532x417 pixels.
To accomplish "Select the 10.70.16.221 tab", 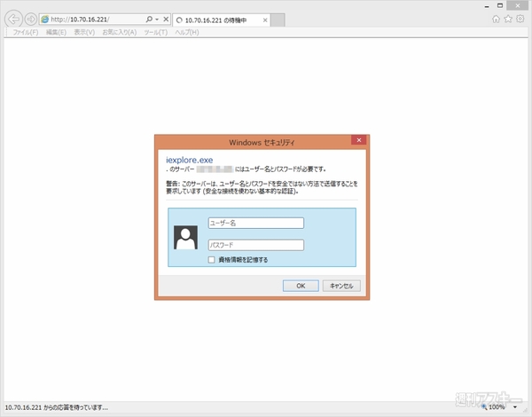I will (x=220, y=20).
